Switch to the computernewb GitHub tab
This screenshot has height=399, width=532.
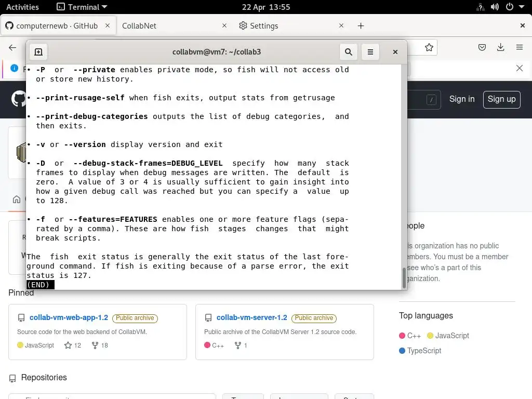point(58,26)
